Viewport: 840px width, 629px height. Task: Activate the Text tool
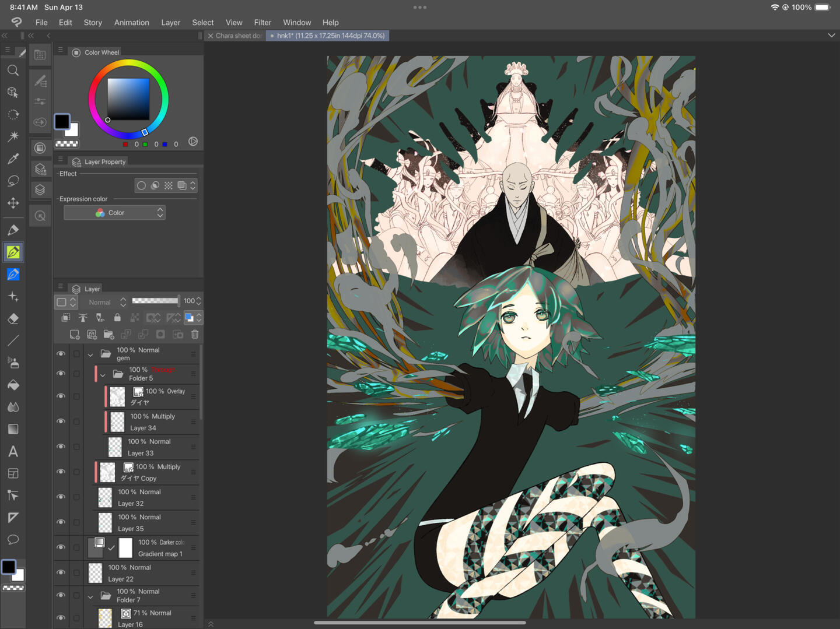[x=13, y=452]
